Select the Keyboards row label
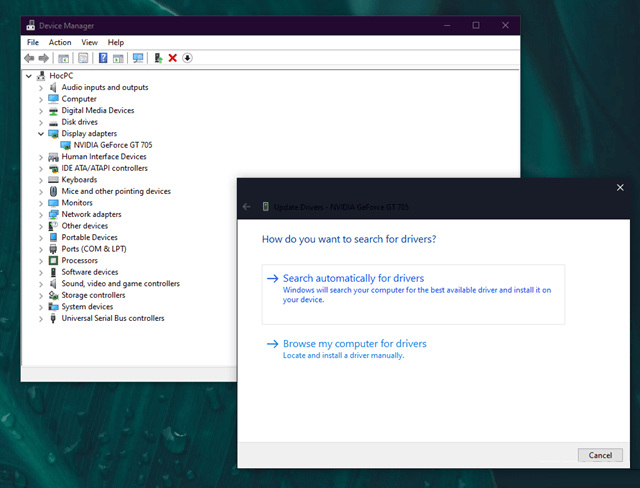Image resolution: width=640 pixels, height=488 pixels. coord(79,180)
